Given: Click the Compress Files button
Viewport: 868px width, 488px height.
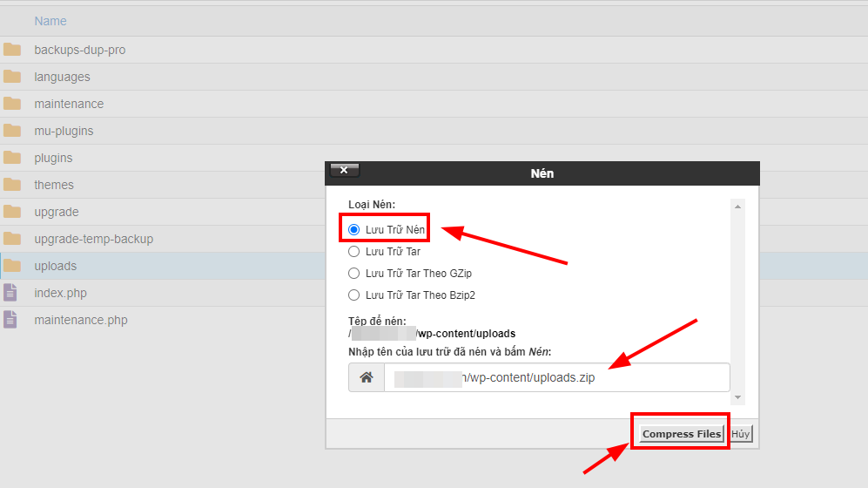Looking at the screenshot, I should (682, 434).
